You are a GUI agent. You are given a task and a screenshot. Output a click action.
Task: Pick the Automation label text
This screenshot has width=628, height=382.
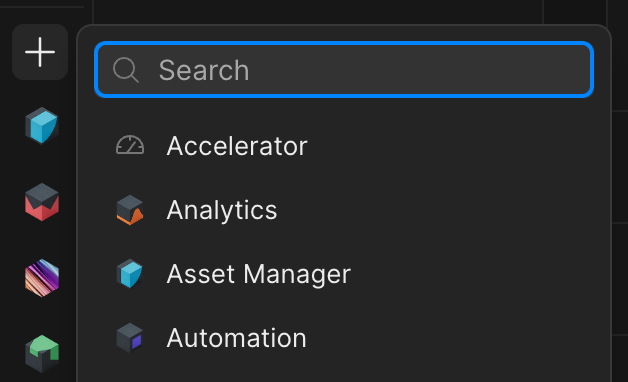click(x=237, y=338)
